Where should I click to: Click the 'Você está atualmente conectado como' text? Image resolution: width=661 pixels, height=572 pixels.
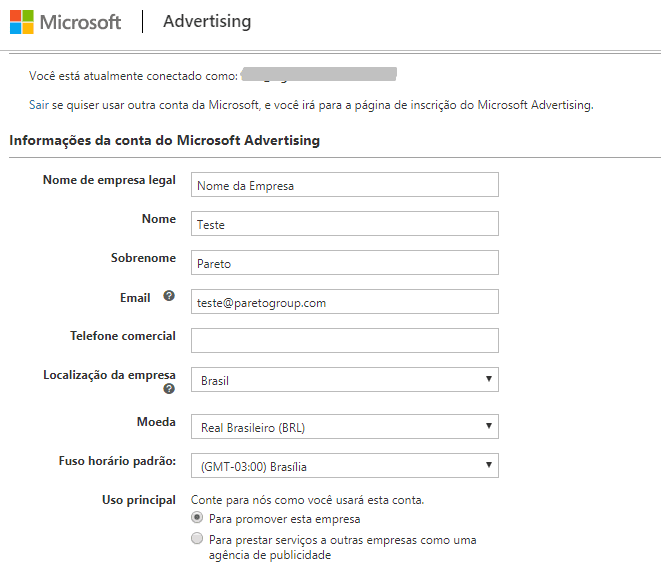(x=133, y=76)
